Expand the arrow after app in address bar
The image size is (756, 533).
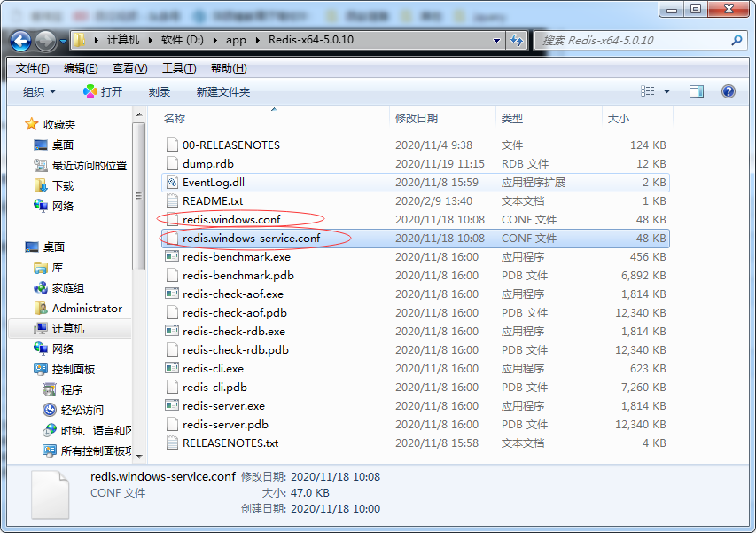(257, 40)
